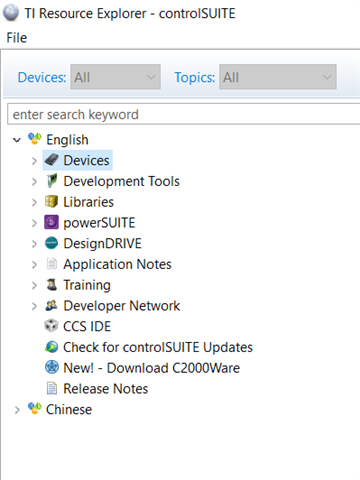This screenshot has width=360, height=480.
Task: Click the Training figure icon
Action: coord(52,285)
